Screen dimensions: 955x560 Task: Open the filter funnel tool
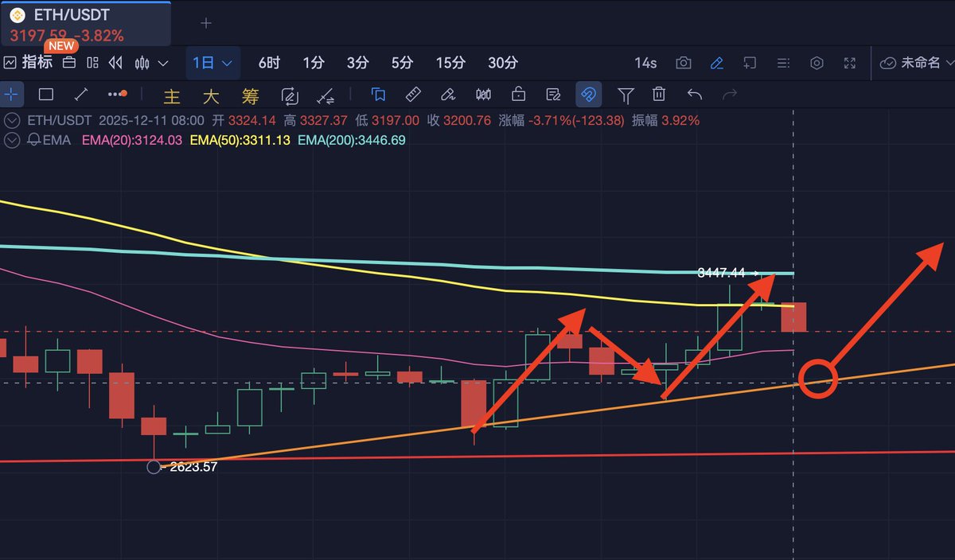(626, 95)
